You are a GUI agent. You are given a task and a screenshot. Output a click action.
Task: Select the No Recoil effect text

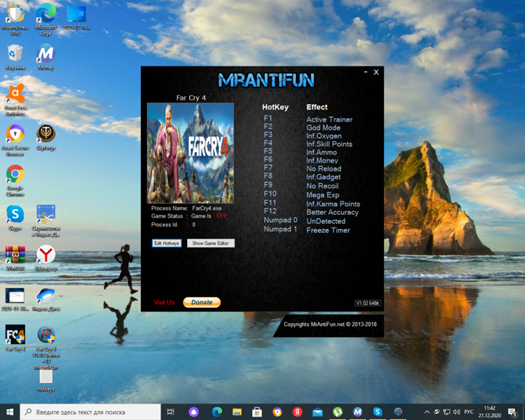(x=323, y=186)
